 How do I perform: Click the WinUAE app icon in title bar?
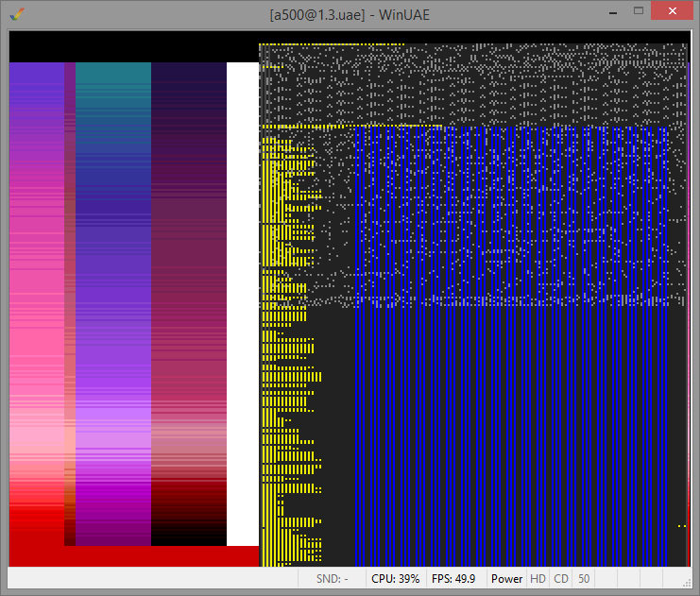tap(16, 14)
